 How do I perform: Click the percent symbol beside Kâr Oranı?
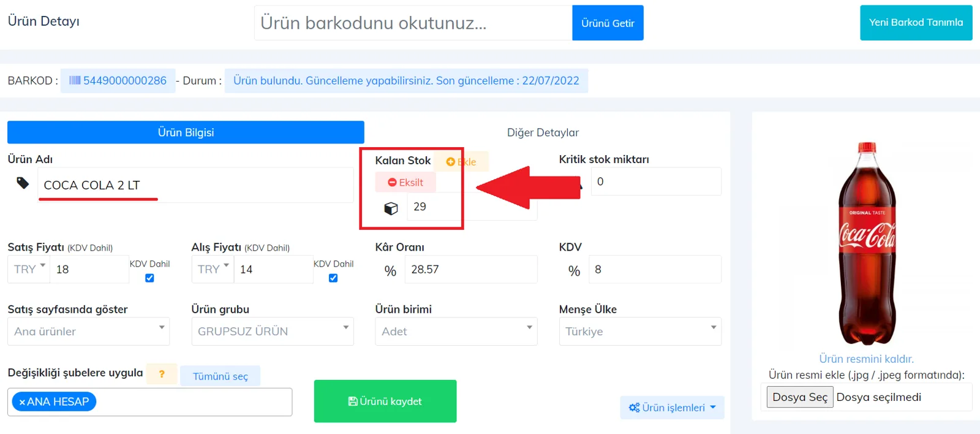coord(390,270)
